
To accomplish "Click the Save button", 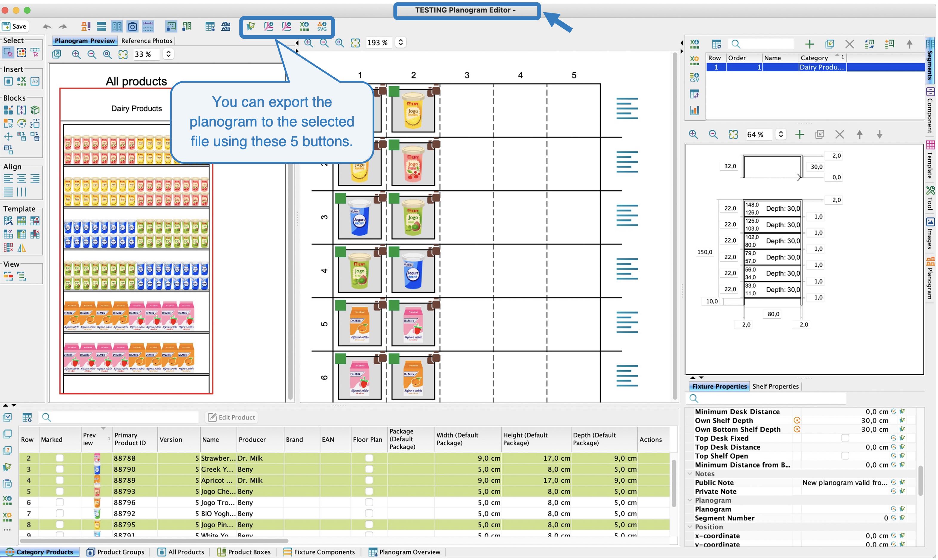I will [x=14, y=27].
